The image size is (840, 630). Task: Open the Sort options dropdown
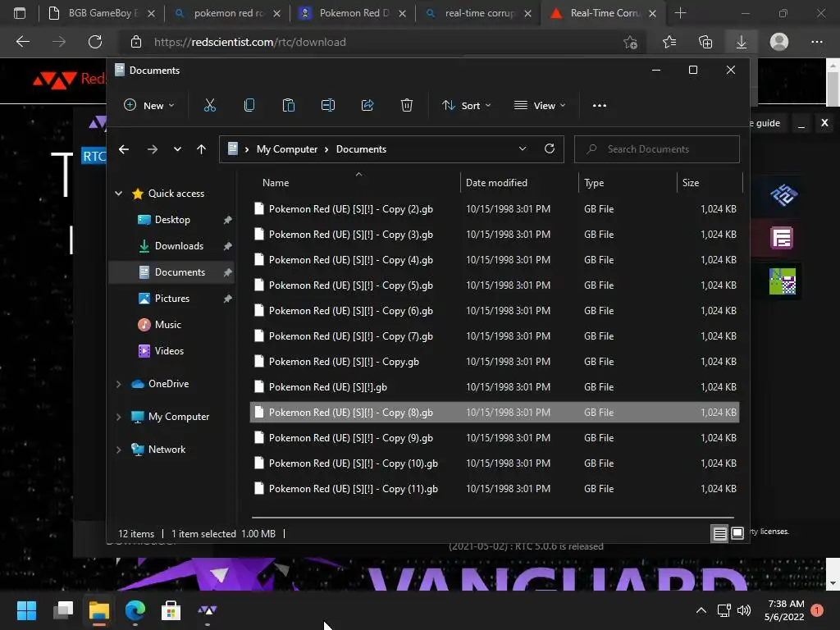[466, 106]
